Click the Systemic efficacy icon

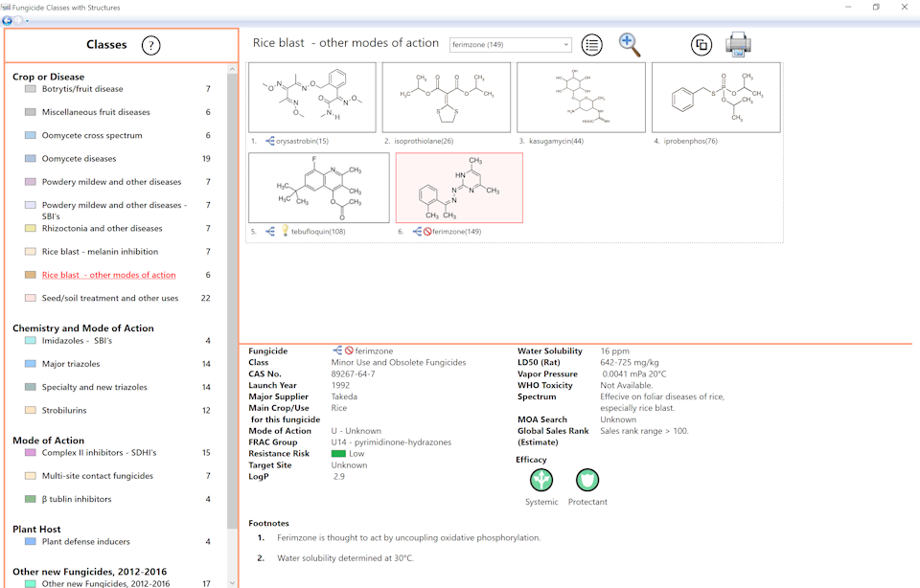(x=541, y=480)
